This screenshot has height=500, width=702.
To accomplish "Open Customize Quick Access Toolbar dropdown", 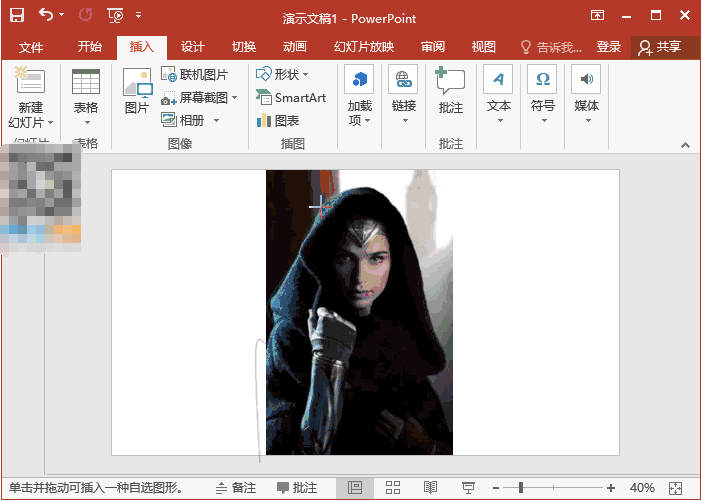I will (139, 15).
